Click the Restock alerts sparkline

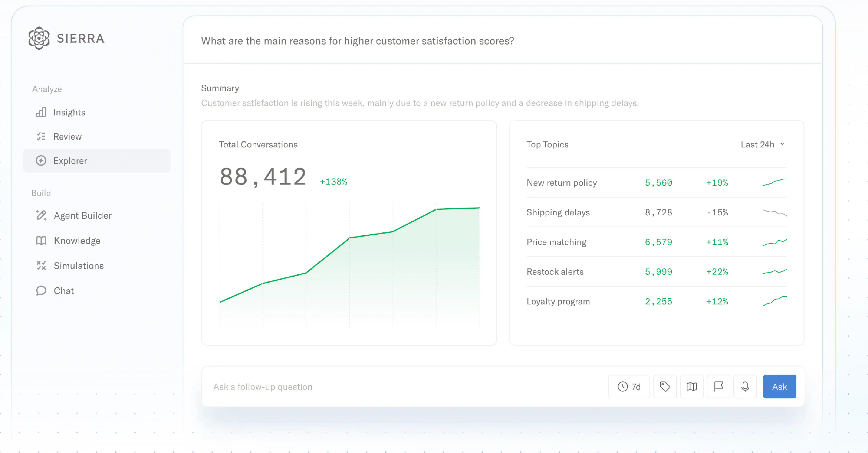pyautogui.click(x=775, y=272)
